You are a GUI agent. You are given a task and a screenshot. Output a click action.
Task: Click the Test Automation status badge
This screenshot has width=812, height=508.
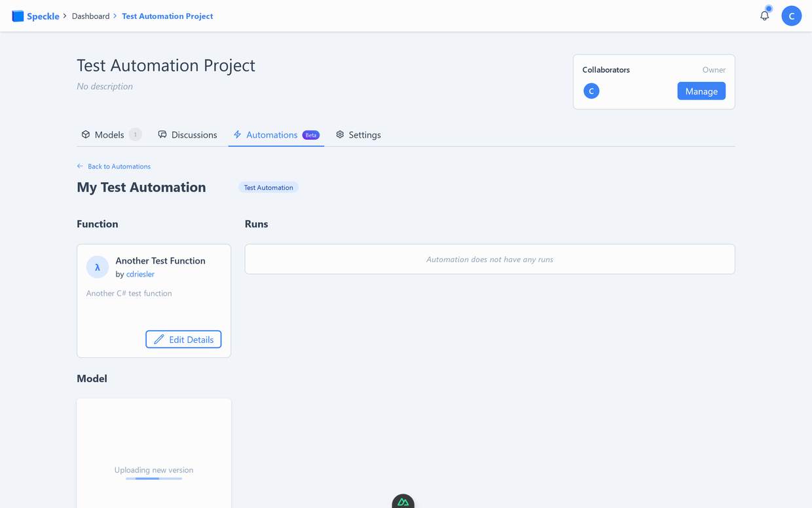click(x=268, y=187)
